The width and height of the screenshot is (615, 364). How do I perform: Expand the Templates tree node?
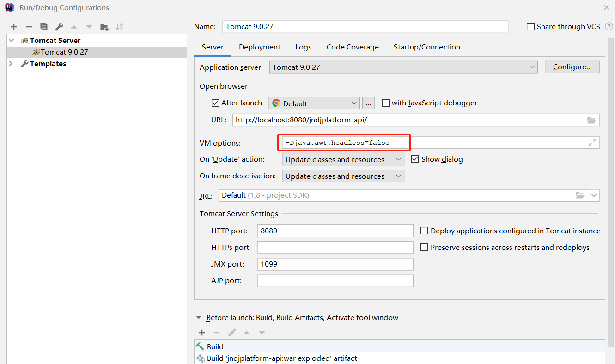coord(11,64)
